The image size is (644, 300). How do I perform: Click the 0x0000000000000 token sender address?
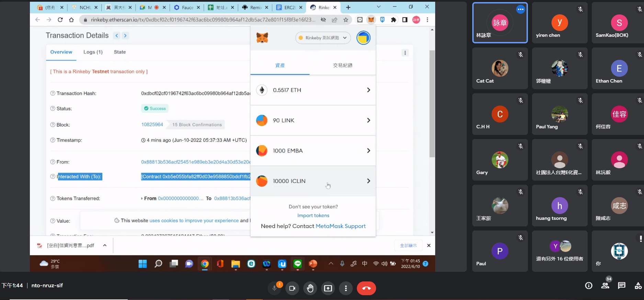tap(181, 199)
